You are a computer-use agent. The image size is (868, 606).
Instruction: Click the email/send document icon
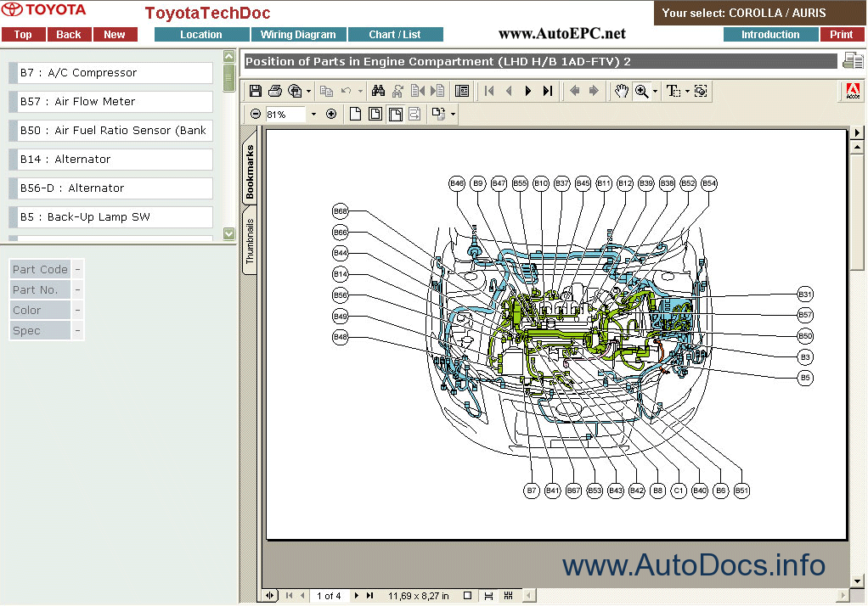295,91
